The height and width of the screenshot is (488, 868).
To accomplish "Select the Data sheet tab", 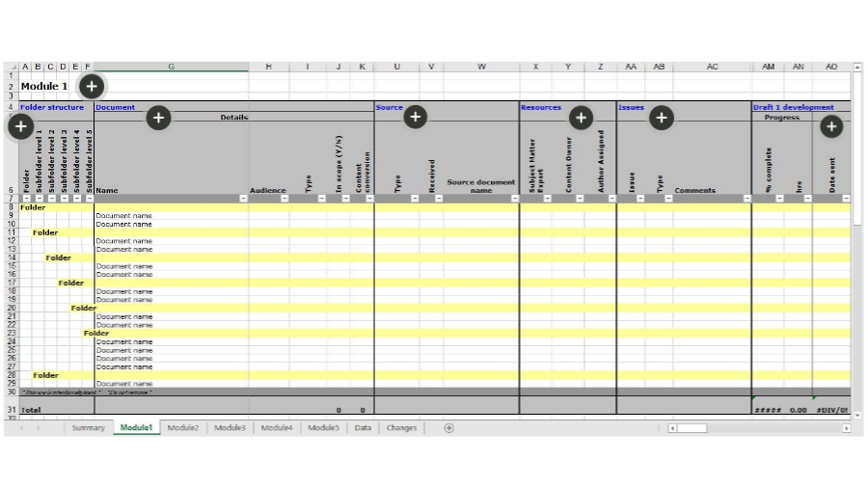I will tap(363, 428).
